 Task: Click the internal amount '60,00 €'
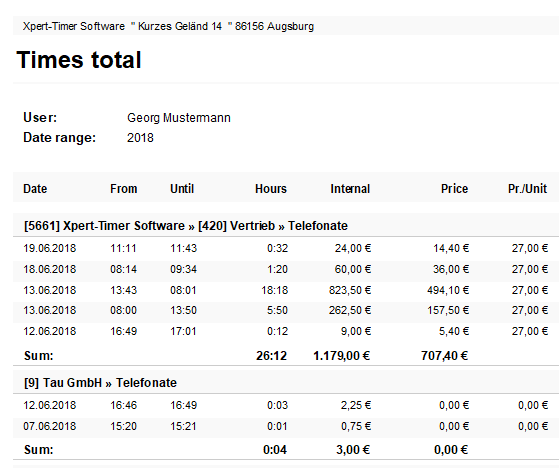tap(353, 269)
